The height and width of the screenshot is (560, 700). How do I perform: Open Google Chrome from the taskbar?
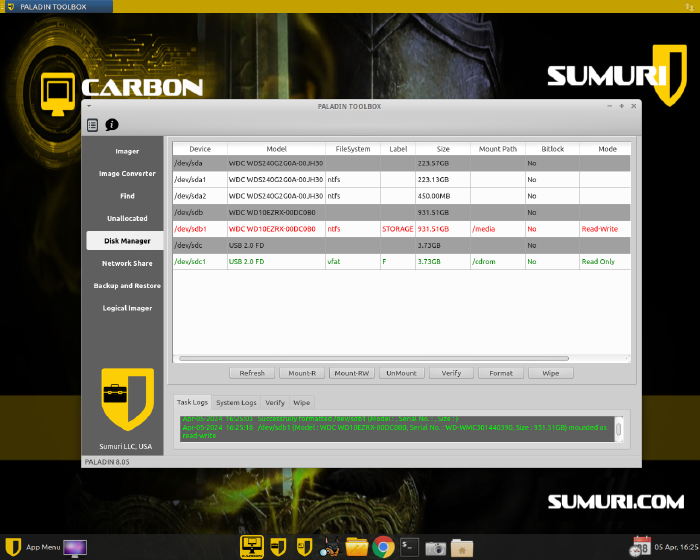click(x=383, y=547)
